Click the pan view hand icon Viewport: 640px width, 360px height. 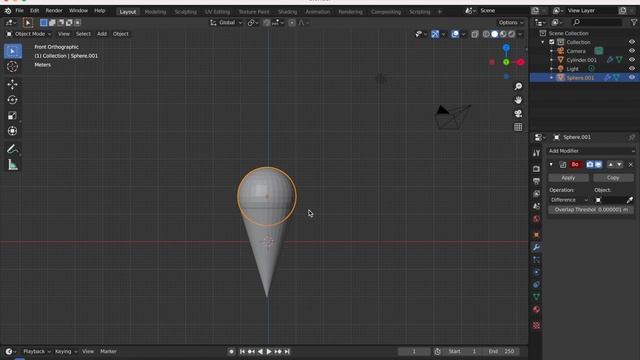(518, 100)
